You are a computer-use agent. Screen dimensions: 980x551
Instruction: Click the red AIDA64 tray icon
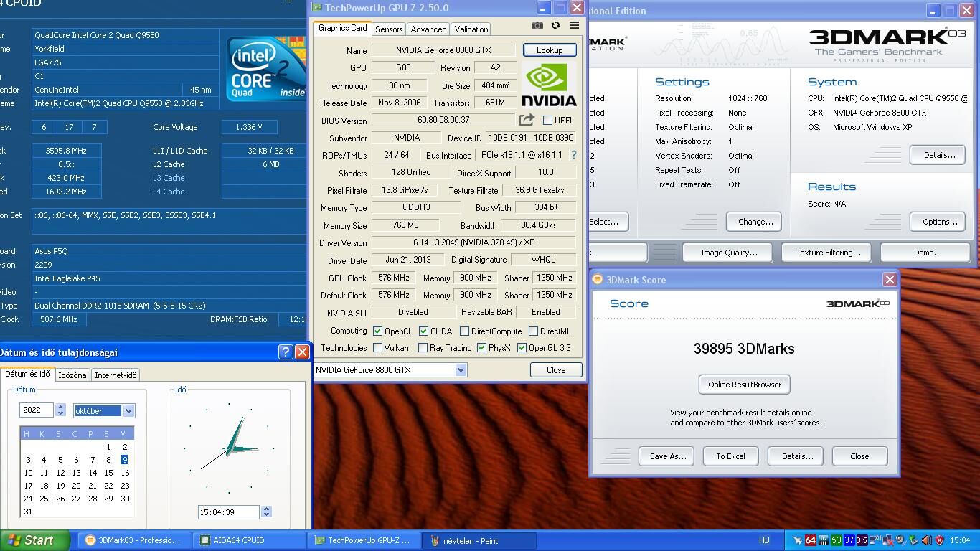pyautogui.click(x=811, y=540)
